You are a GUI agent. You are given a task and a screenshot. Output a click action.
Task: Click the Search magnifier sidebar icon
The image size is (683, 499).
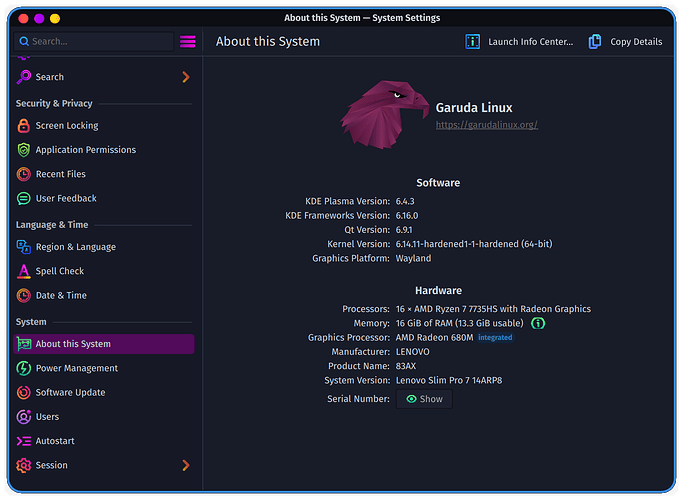click(x=24, y=77)
